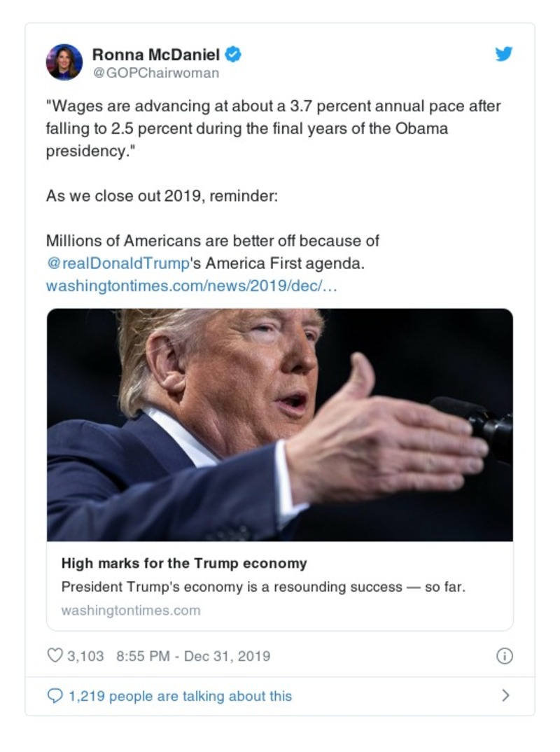Click the speech bubble conversation icon
This screenshot has width=560, height=752.
coord(56,694)
